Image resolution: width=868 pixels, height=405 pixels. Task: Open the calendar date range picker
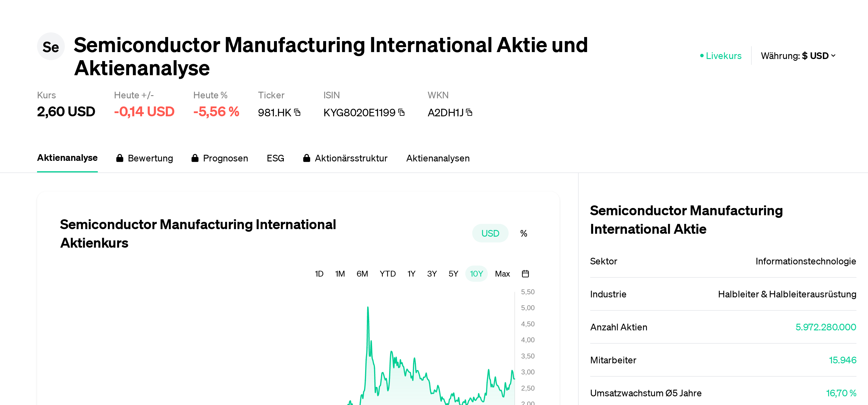(525, 274)
